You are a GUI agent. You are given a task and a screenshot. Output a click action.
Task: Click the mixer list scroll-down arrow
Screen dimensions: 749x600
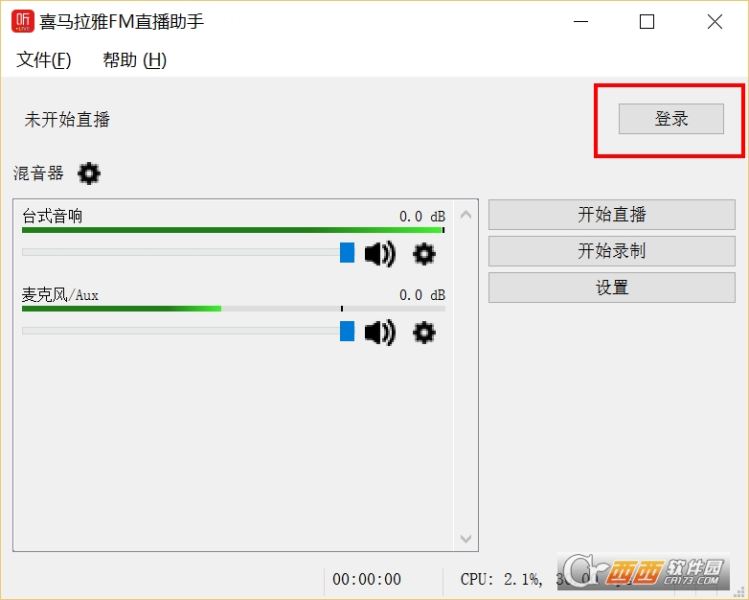(x=466, y=538)
